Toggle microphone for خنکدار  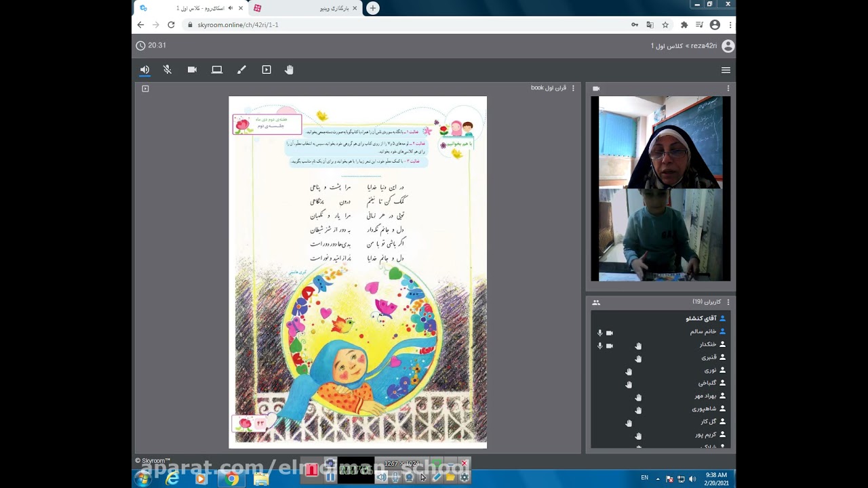tap(599, 346)
